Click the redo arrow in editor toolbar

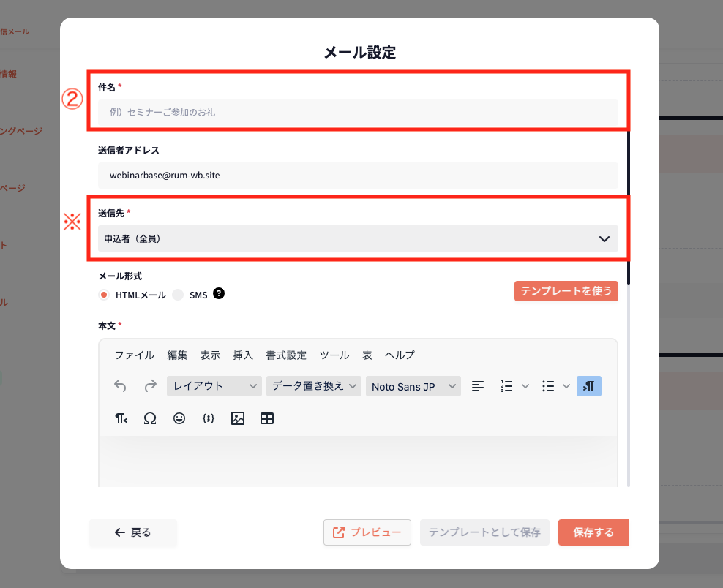[x=150, y=386]
